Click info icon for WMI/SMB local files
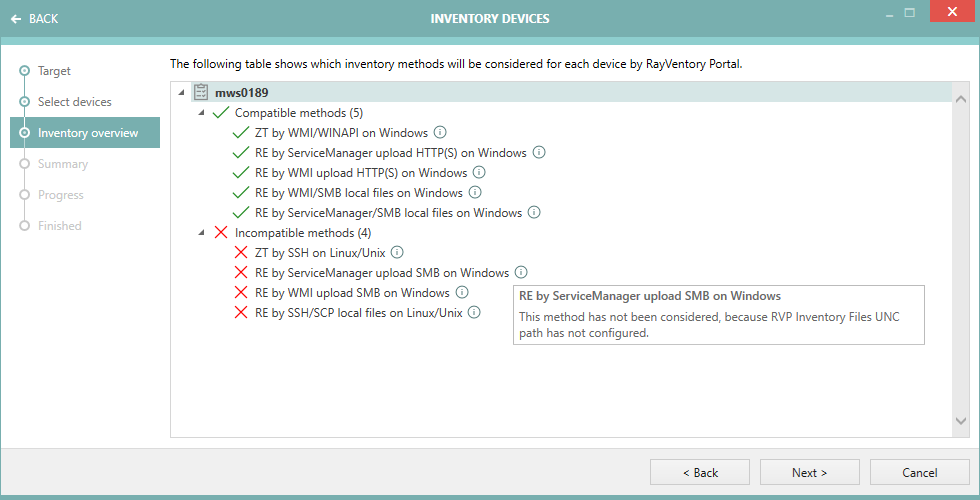980x500 pixels. (475, 192)
